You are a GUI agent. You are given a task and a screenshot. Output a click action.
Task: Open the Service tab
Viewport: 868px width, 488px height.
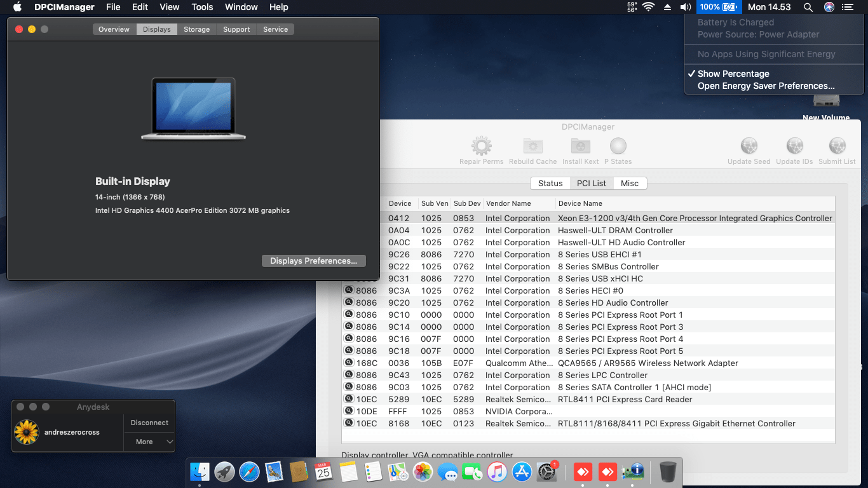[x=275, y=29]
